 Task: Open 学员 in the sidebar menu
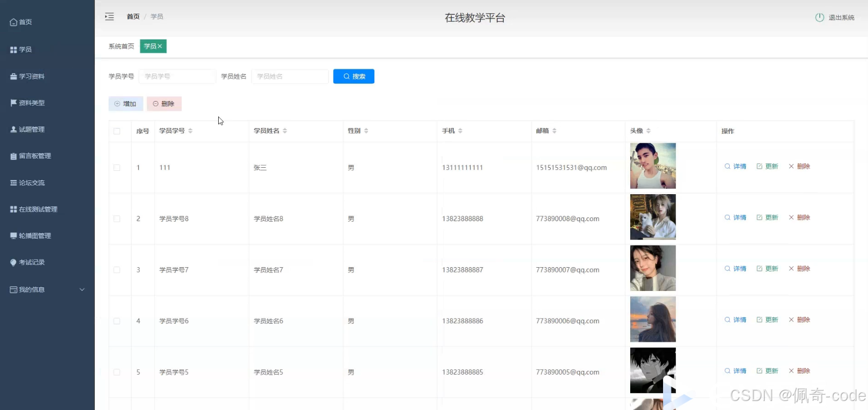coord(21,49)
